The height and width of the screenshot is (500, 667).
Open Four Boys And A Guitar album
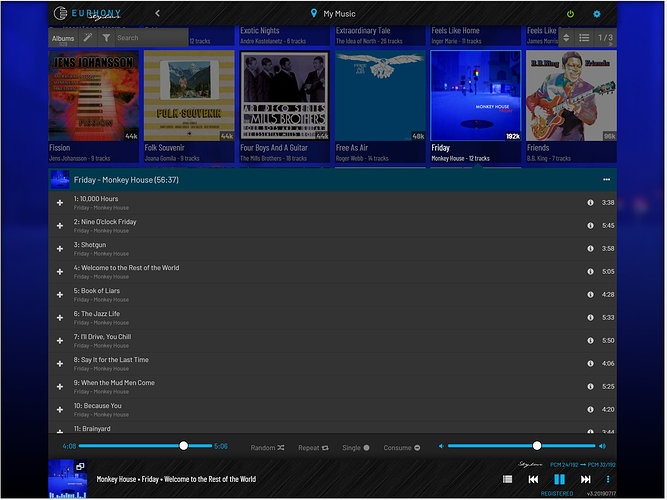coord(285,96)
